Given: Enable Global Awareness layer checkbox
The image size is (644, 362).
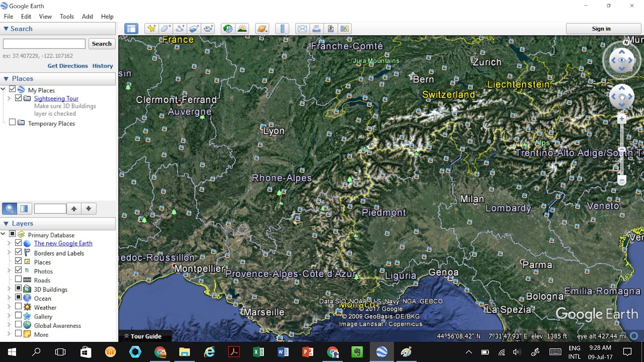Looking at the screenshot, I should pyautogui.click(x=19, y=324).
